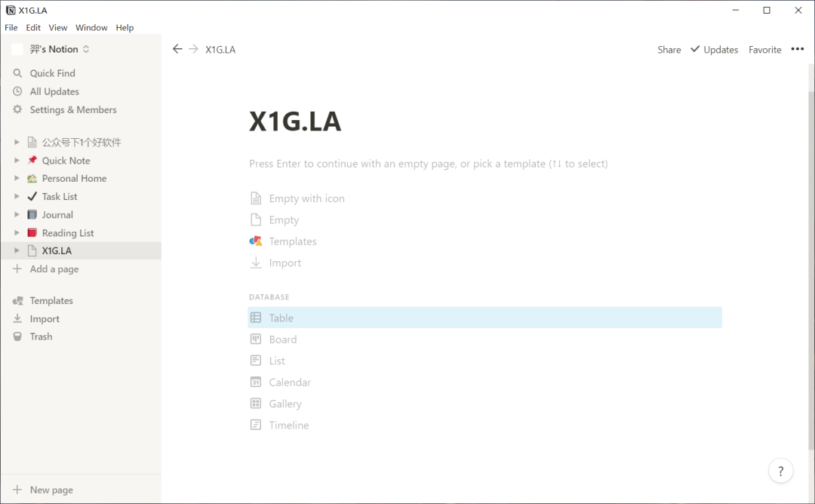Click the forward arrow navigation icon

coord(194,49)
